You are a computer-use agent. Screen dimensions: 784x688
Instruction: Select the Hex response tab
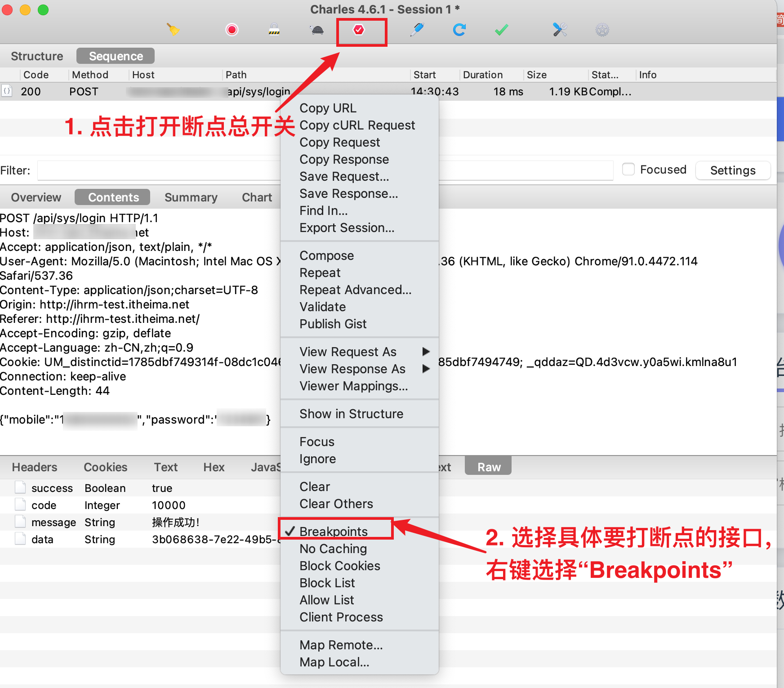tap(214, 467)
